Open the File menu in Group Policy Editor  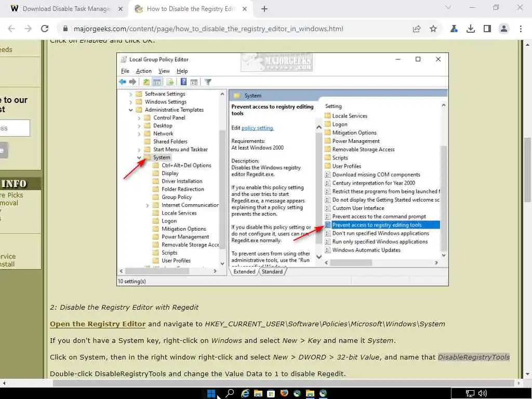point(125,71)
